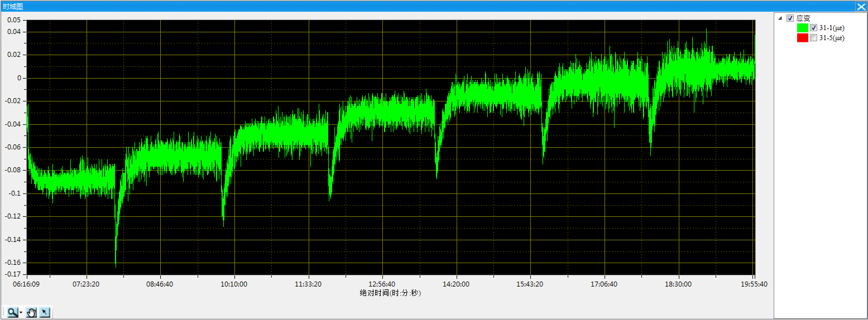Click the -0.1 y-axis value

point(15,193)
